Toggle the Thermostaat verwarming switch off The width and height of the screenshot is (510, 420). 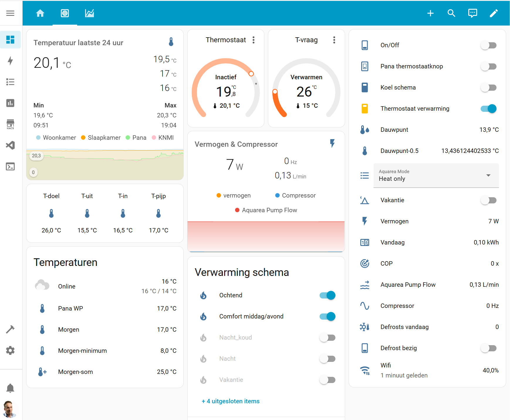tap(488, 109)
